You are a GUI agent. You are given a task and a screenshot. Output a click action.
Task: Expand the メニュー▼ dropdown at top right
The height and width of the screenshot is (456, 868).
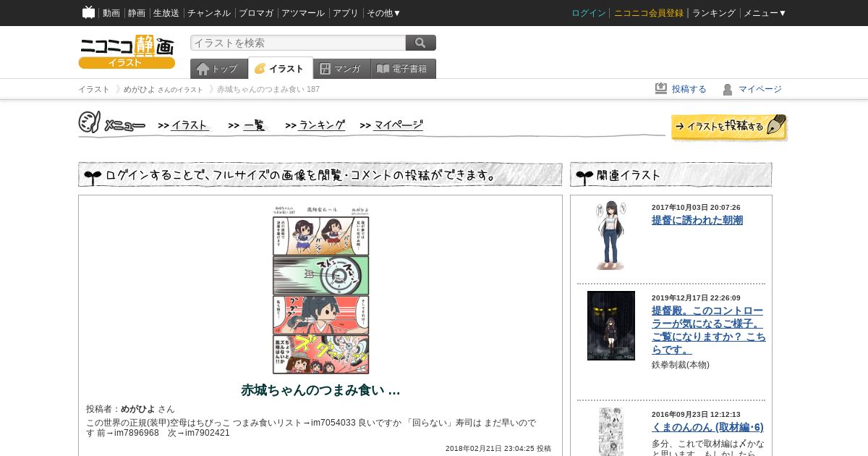coord(765,13)
